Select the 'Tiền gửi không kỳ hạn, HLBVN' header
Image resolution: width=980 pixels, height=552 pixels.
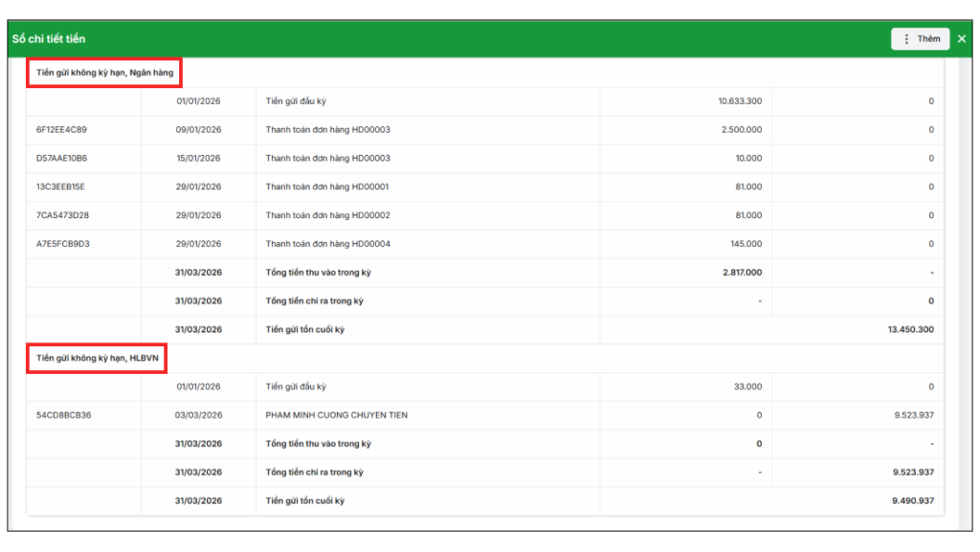97,358
